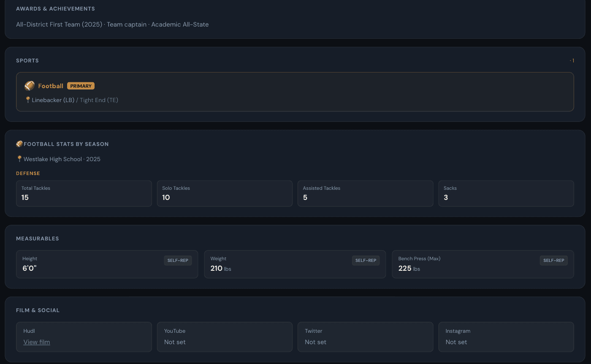This screenshot has width=591, height=364.
Task: Click the pin icon before Westlake High School
Action: [19, 159]
